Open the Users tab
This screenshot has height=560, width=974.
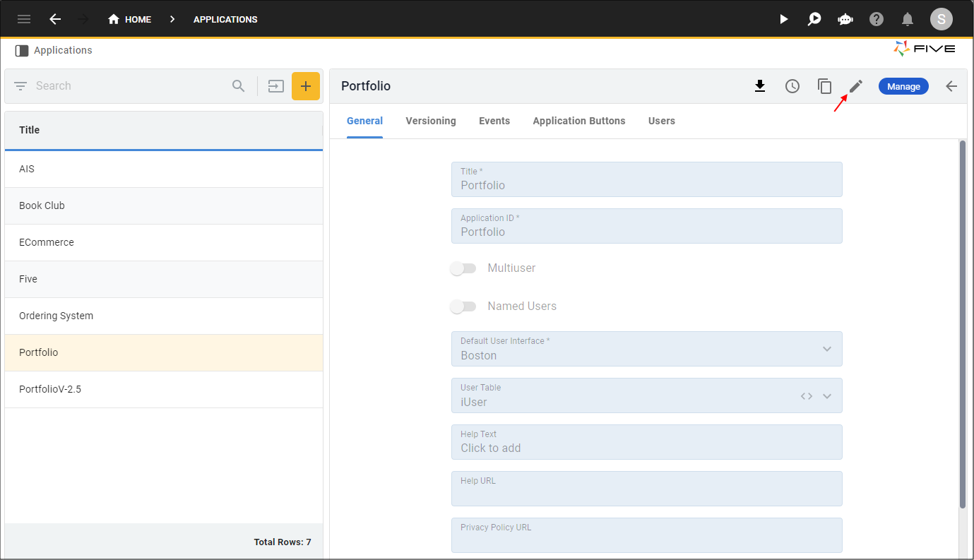click(x=662, y=121)
